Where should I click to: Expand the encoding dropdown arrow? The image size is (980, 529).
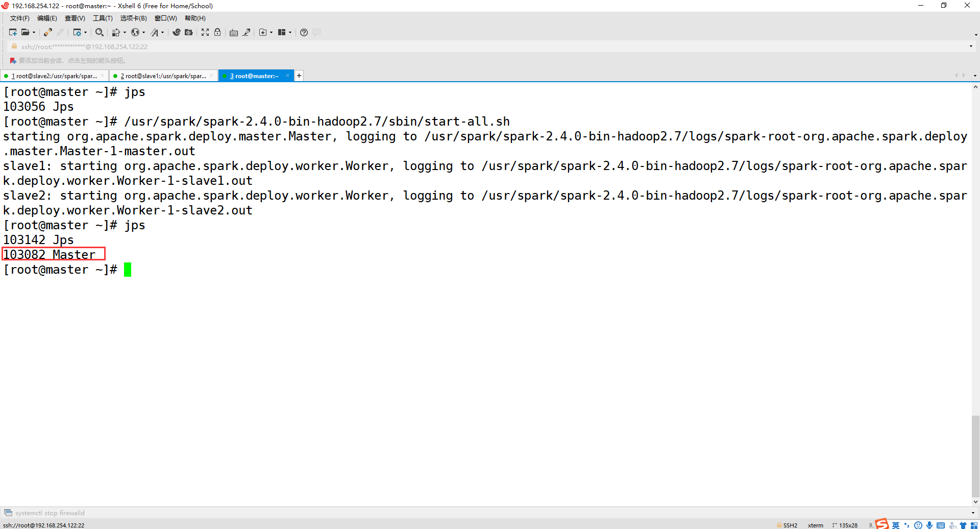tap(143, 32)
